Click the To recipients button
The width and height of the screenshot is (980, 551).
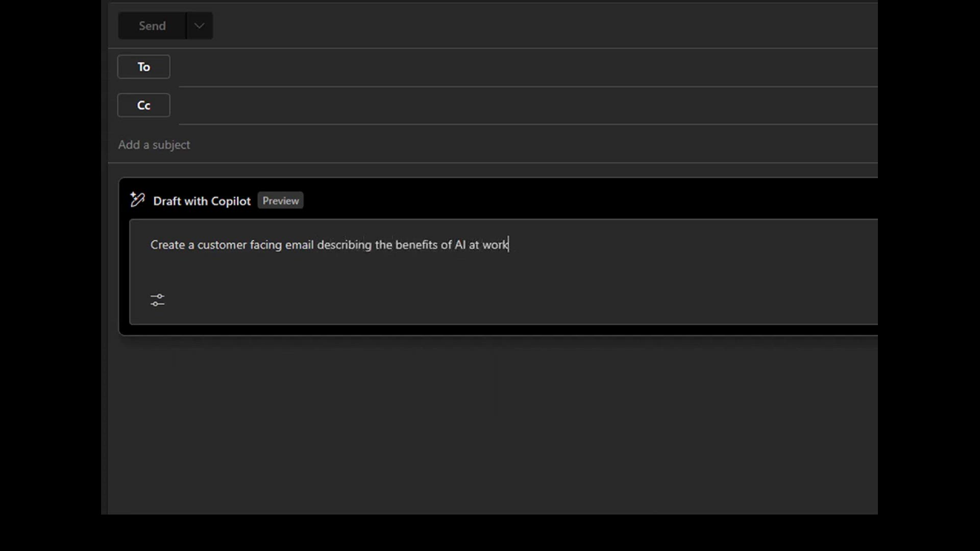click(143, 67)
